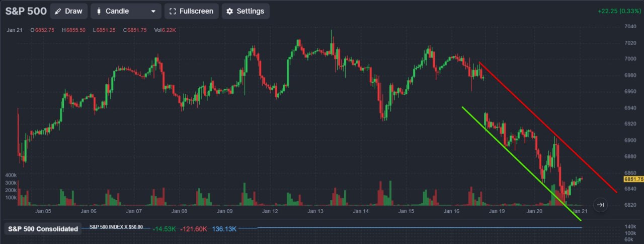The width and height of the screenshot is (644, 244).
Task: Enter fullscreen using the Fullscreen icon
Action: pyautogui.click(x=173, y=11)
